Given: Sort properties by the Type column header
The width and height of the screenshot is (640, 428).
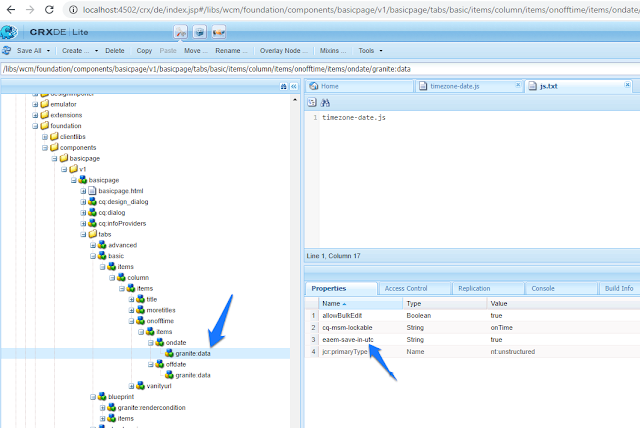Looking at the screenshot, I should (445, 304).
